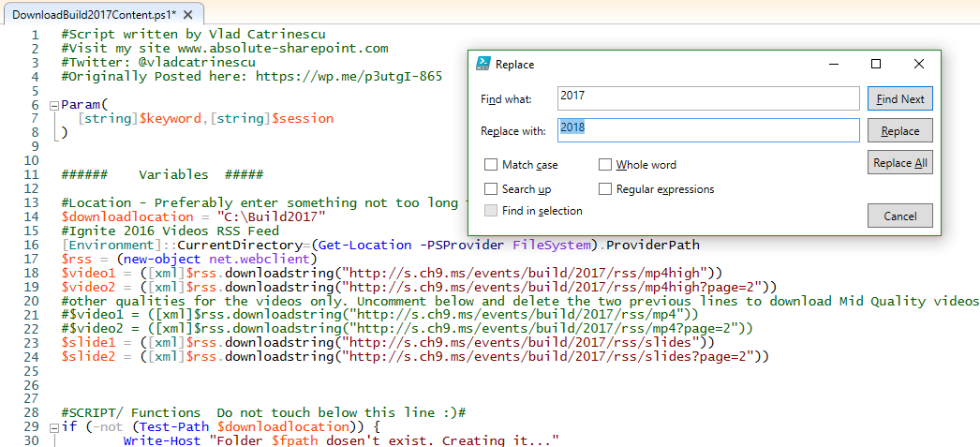Viewport: 980px width, 447px height.
Task: Close the Replace dialog window
Action: pyautogui.click(x=918, y=64)
